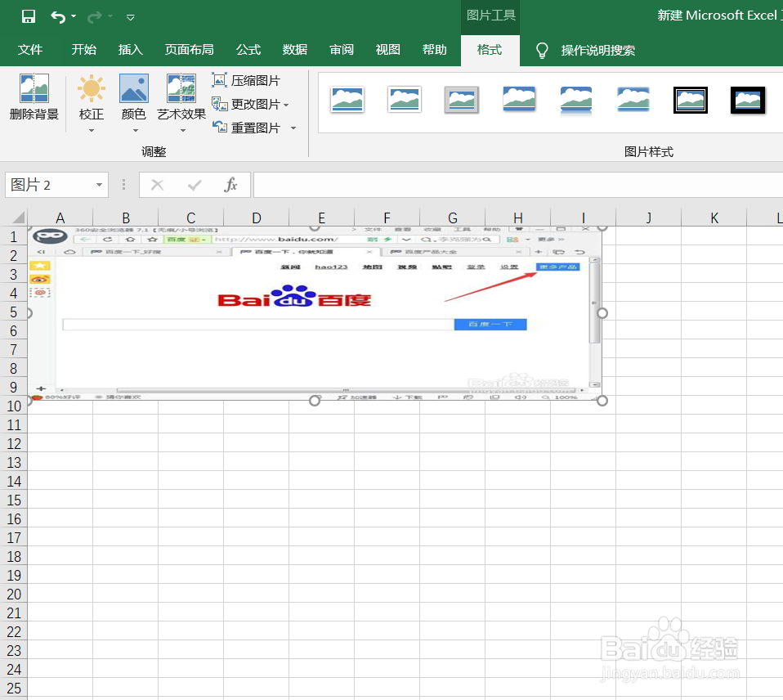Click the inserted Baidu browser picture

[315, 313]
